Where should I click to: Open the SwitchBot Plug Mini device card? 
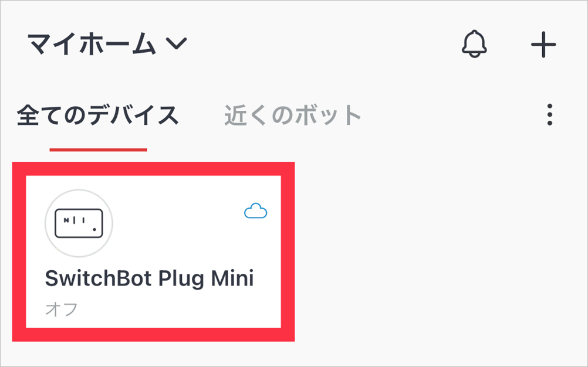[x=153, y=252]
